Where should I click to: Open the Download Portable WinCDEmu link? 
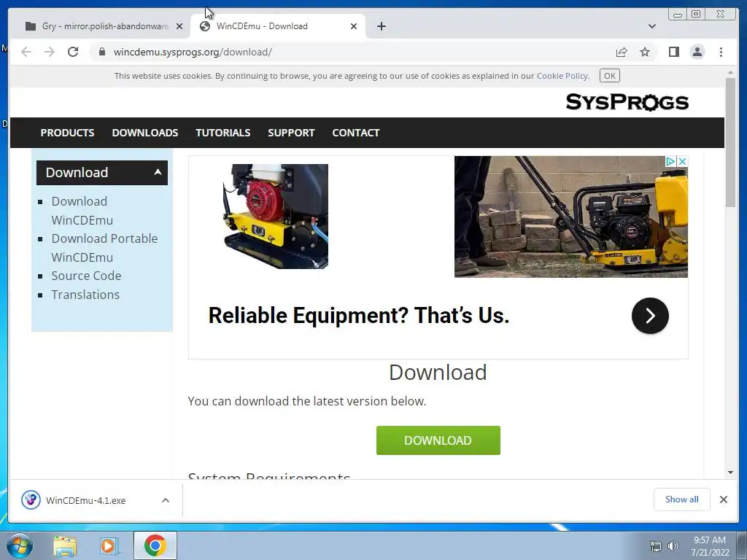coord(104,248)
